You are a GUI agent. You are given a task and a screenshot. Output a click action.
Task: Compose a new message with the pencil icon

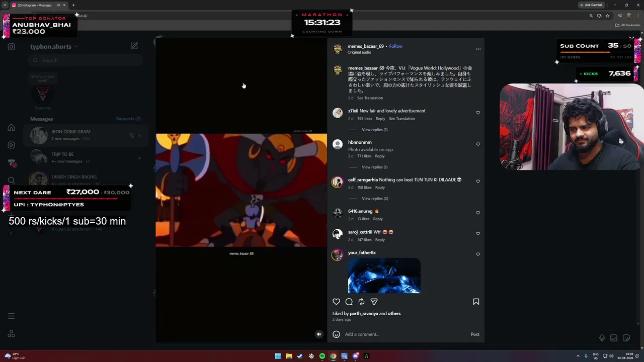tap(134, 46)
